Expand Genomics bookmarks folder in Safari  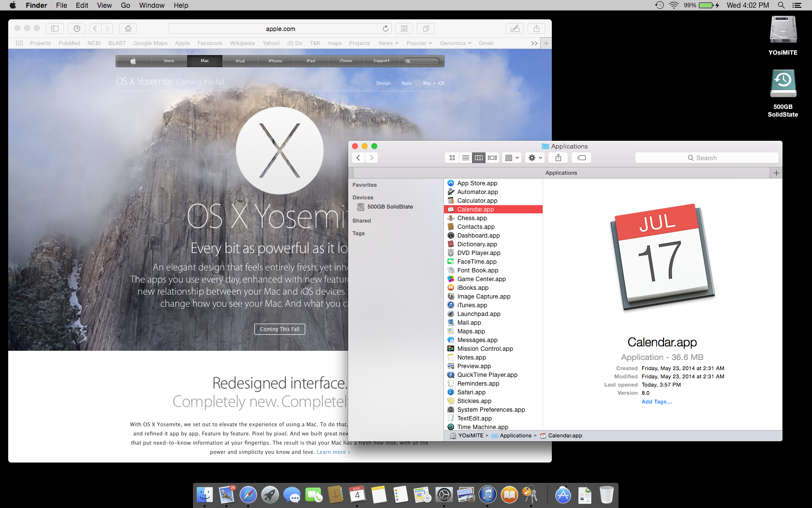click(456, 43)
